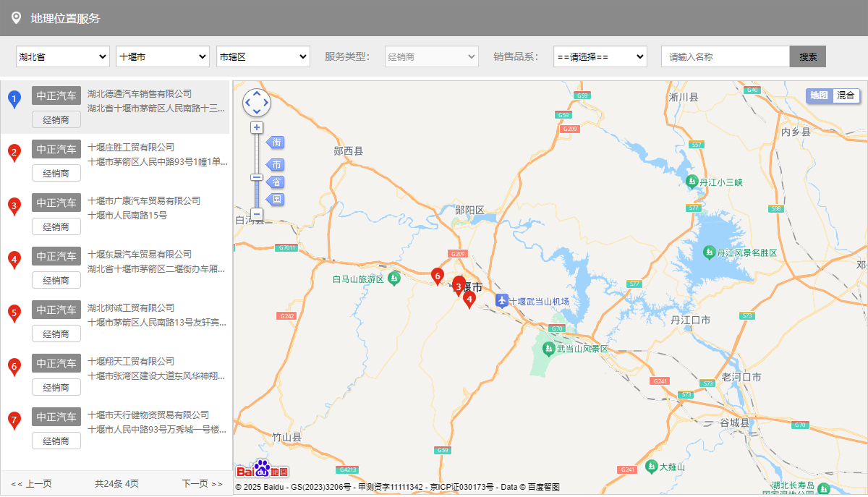Jump to province level with the 省 tag
Image resolution: width=868 pixels, height=497 pixels.
tap(276, 182)
